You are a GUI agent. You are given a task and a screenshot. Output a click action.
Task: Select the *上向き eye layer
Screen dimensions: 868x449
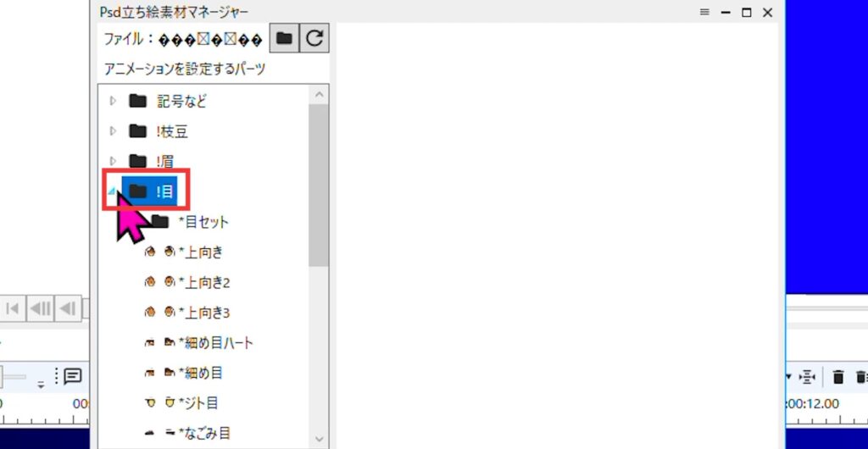coord(200,252)
